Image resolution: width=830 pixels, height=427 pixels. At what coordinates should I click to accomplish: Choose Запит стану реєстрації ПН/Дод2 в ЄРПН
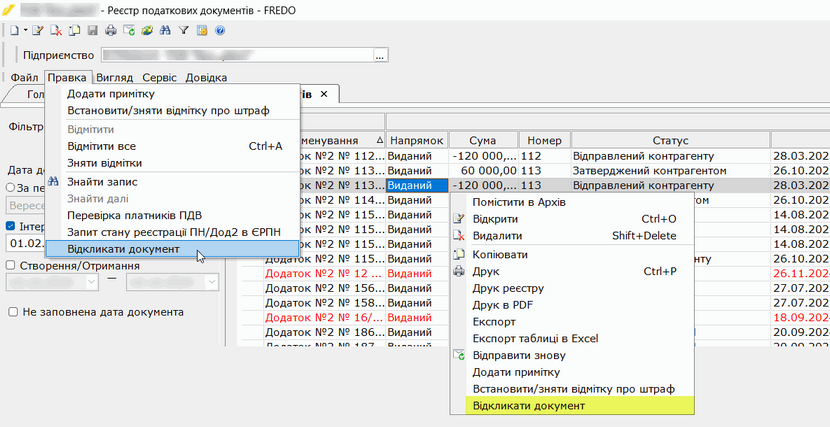pos(173,232)
